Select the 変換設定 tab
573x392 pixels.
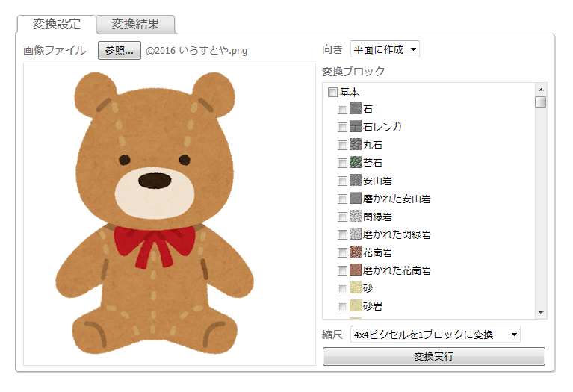tap(57, 24)
